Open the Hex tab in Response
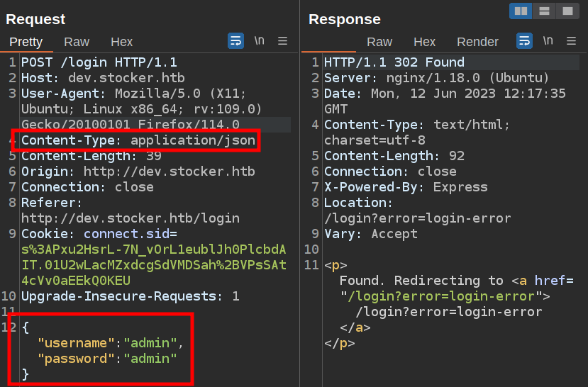This screenshot has width=588, height=387. point(424,42)
